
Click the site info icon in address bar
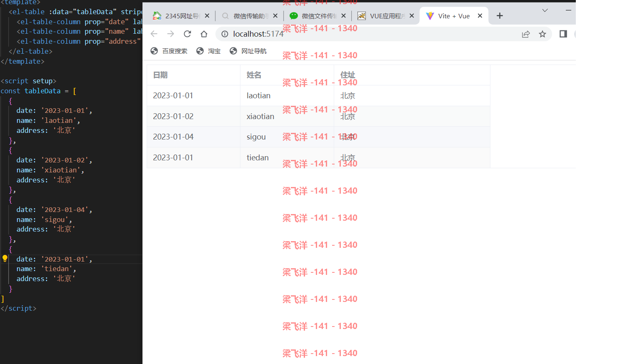click(x=225, y=34)
